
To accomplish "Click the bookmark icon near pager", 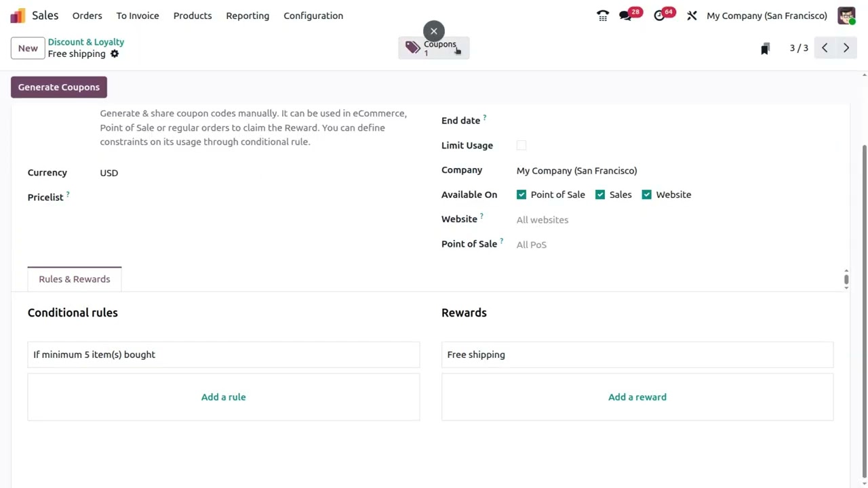I will click(x=765, y=48).
